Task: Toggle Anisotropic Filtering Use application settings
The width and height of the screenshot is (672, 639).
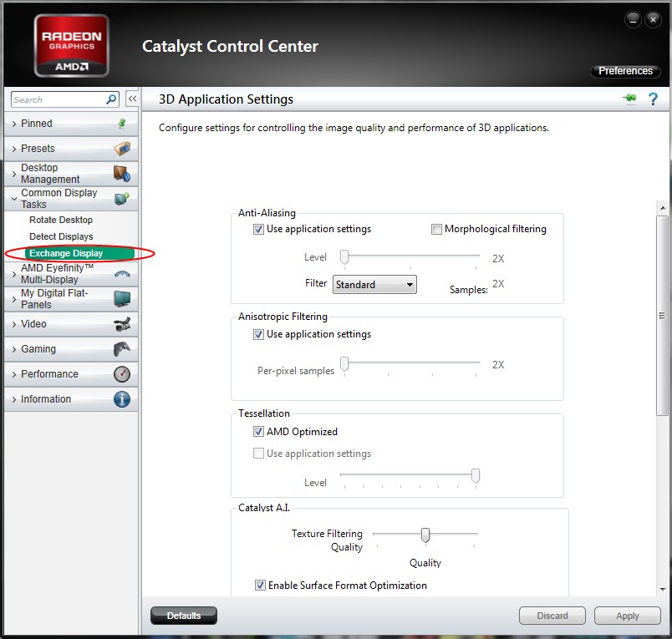Action: (x=258, y=334)
